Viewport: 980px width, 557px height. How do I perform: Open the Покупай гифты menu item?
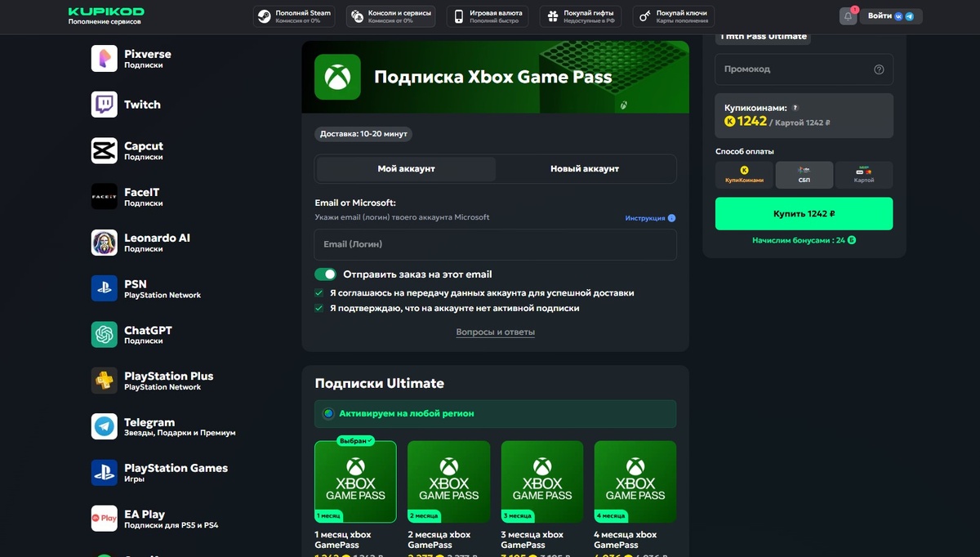pos(580,16)
